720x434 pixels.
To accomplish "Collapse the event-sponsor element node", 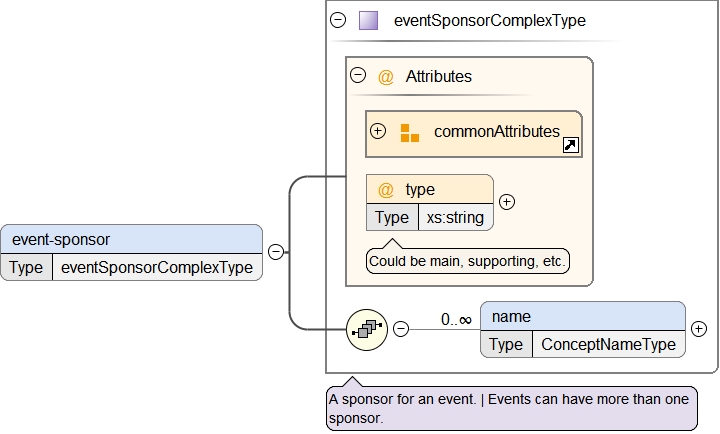I will (x=275, y=252).
